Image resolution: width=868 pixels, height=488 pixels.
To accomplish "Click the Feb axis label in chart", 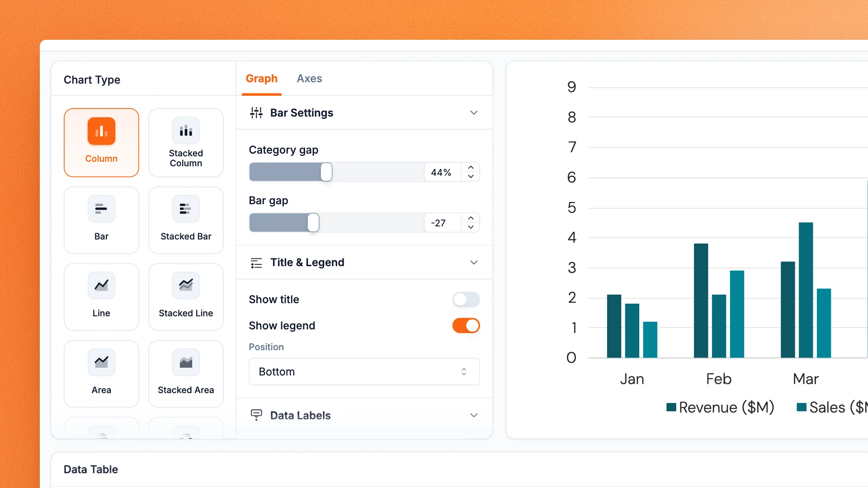I will [719, 379].
